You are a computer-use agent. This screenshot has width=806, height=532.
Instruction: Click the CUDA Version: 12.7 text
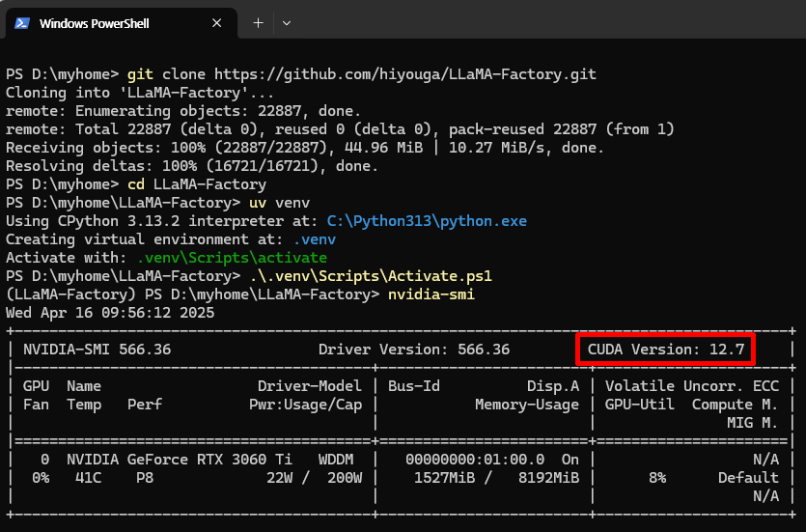coord(666,350)
